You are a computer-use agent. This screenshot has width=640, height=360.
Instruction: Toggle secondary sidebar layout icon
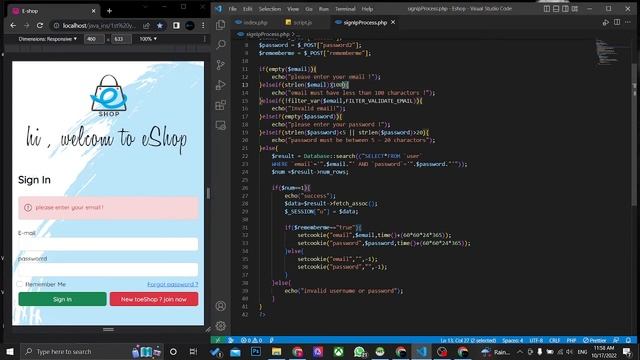(565, 9)
